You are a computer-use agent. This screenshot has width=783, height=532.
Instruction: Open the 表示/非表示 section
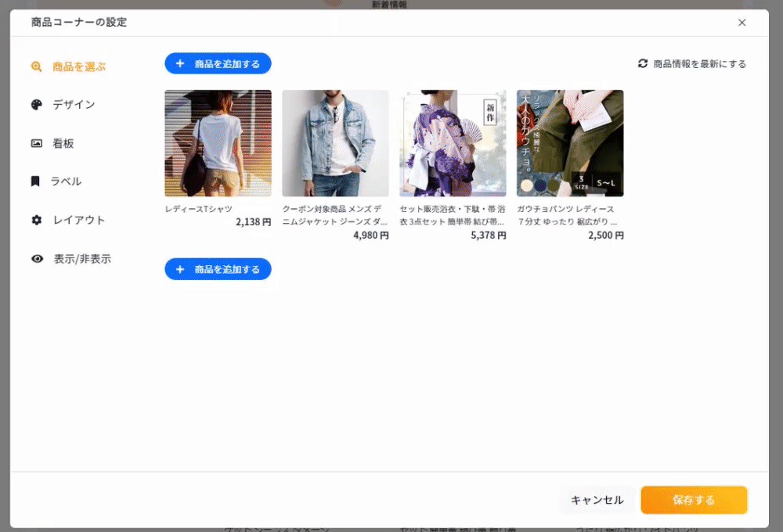[x=81, y=258]
